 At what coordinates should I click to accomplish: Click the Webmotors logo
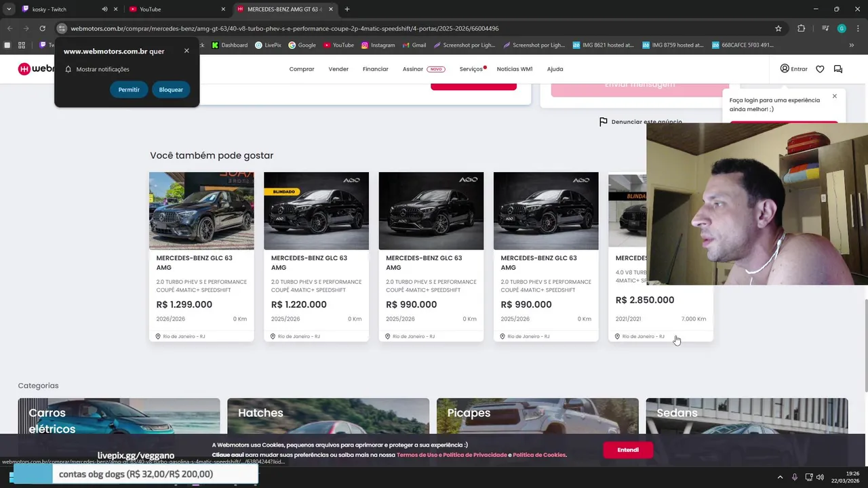(x=36, y=68)
